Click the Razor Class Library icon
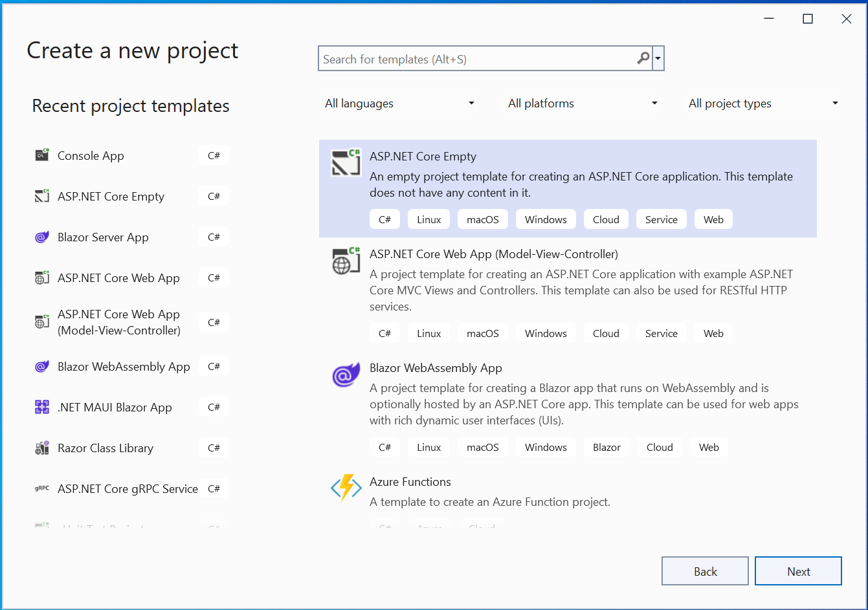The width and height of the screenshot is (868, 610). (42, 448)
